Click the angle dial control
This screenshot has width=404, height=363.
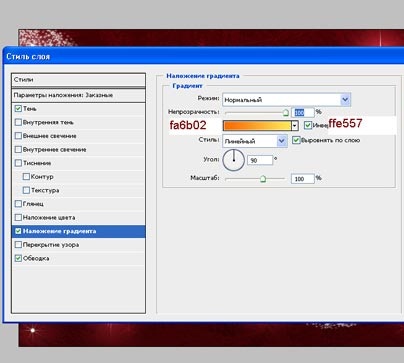(x=234, y=160)
